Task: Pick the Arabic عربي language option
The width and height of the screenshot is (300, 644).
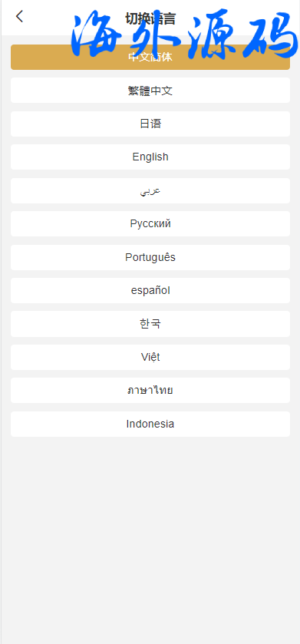Action: (150, 190)
